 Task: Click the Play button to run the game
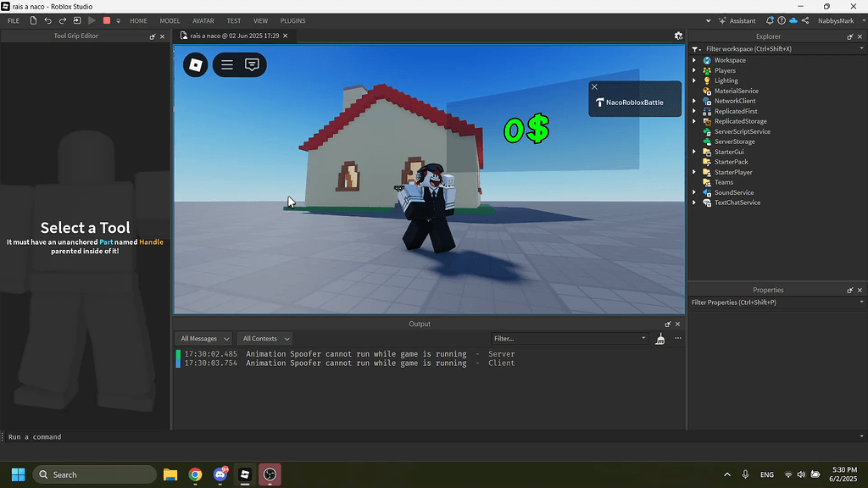[92, 20]
